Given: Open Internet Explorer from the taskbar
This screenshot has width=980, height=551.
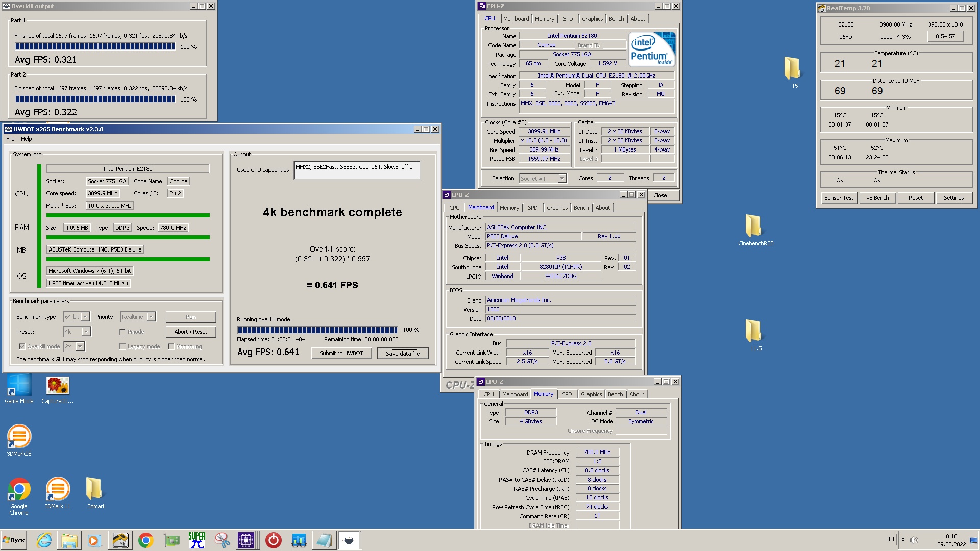Looking at the screenshot, I should click(x=44, y=540).
